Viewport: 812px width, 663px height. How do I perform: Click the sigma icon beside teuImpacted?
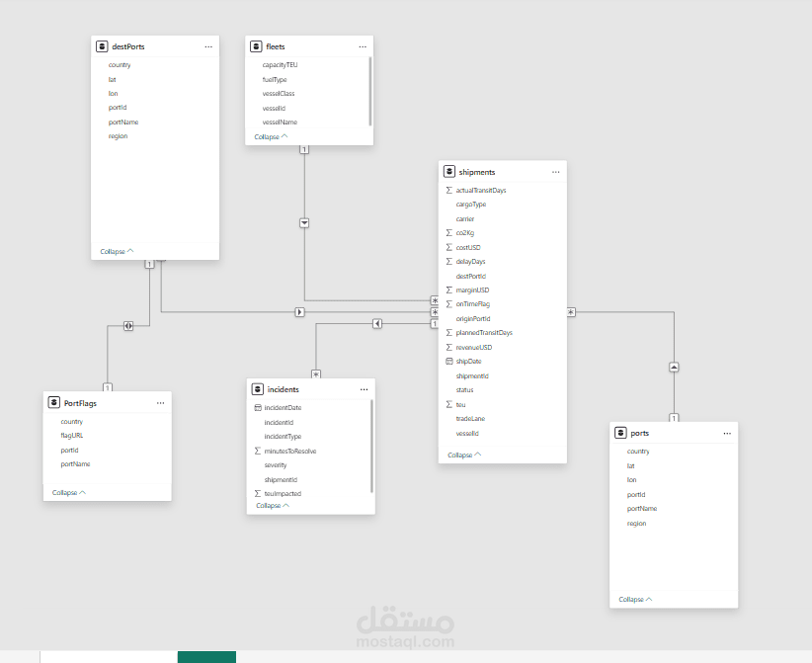[x=258, y=494]
